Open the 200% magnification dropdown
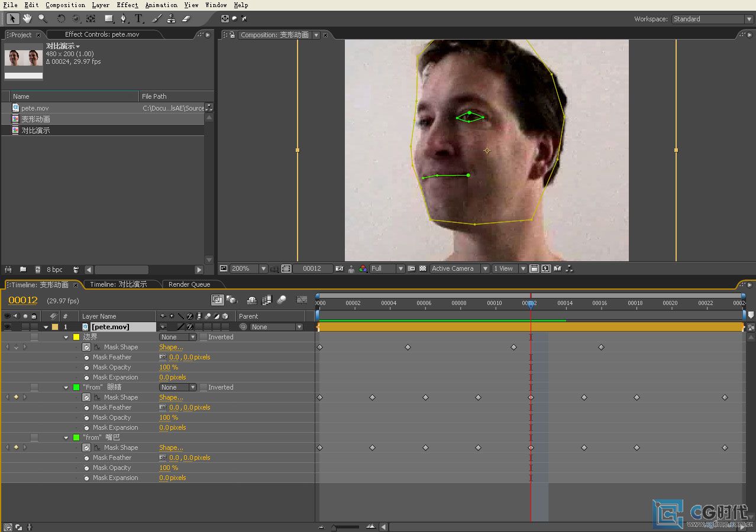The image size is (756, 532). (x=248, y=268)
